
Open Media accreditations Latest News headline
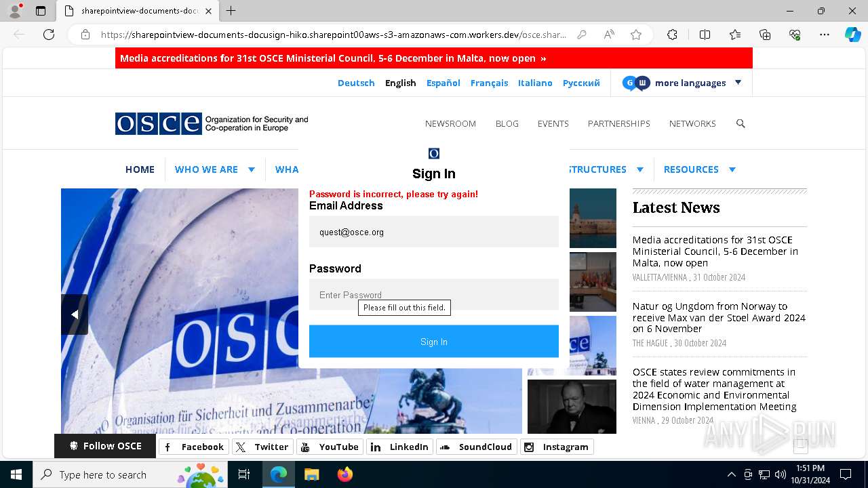tap(715, 251)
